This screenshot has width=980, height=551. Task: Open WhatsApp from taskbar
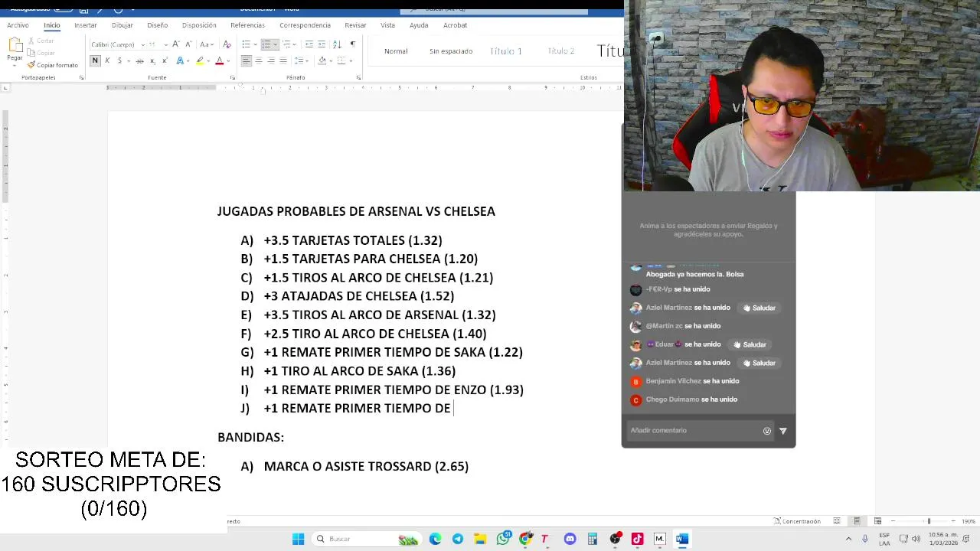503,539
